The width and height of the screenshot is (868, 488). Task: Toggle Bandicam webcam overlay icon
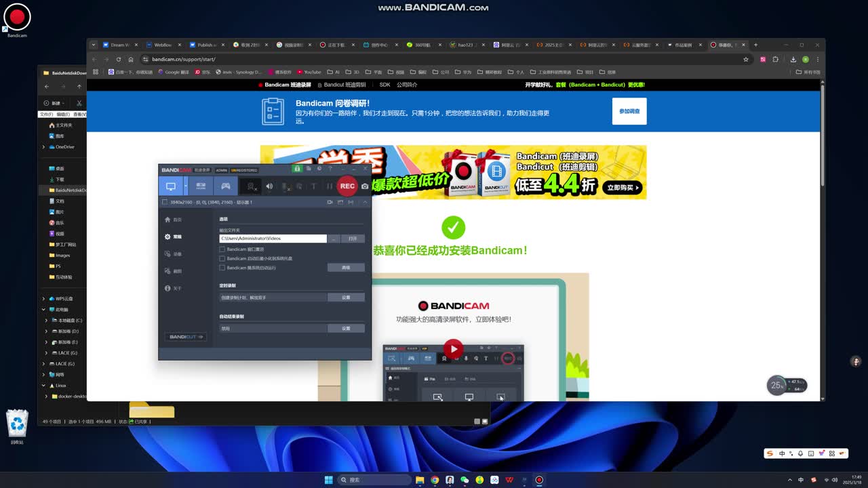pos(251,186)
